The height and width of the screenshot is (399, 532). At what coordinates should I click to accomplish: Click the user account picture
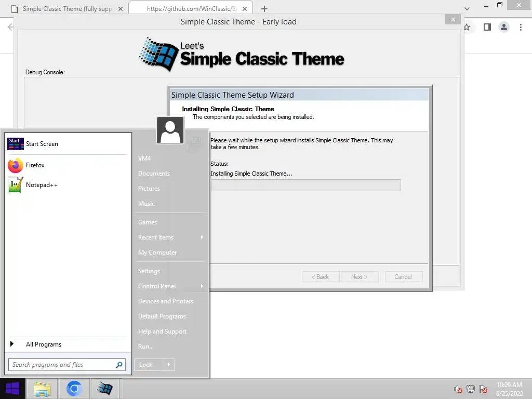[x=170, y=130]
